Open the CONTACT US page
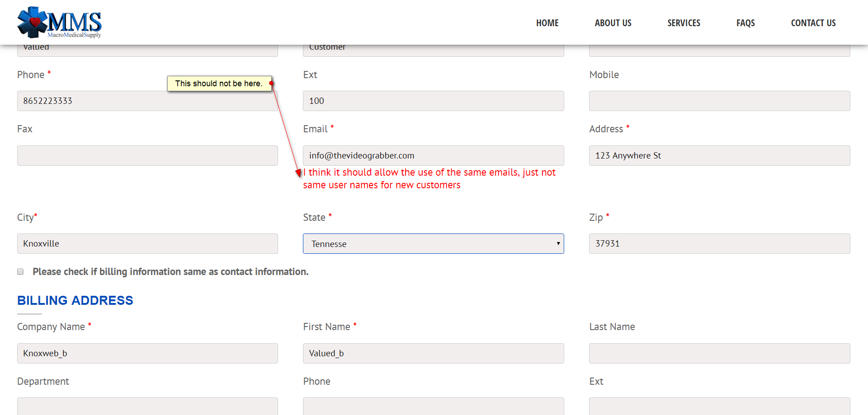The width and height of the screenshot is (868, 415). 813,23
